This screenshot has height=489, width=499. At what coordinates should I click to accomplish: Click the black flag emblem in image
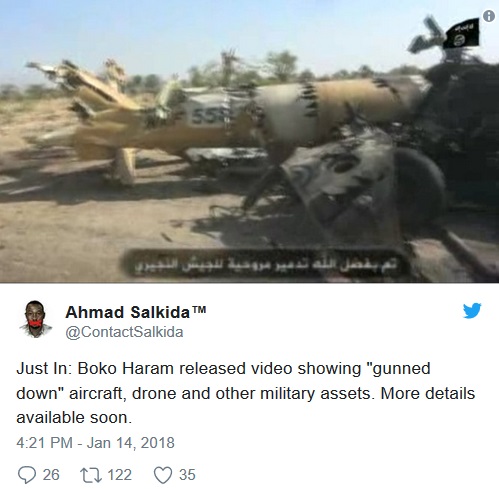tap(462, 33)
